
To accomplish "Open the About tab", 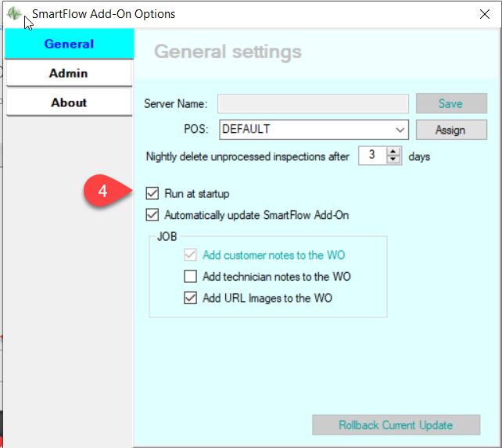I will (69, 102).
